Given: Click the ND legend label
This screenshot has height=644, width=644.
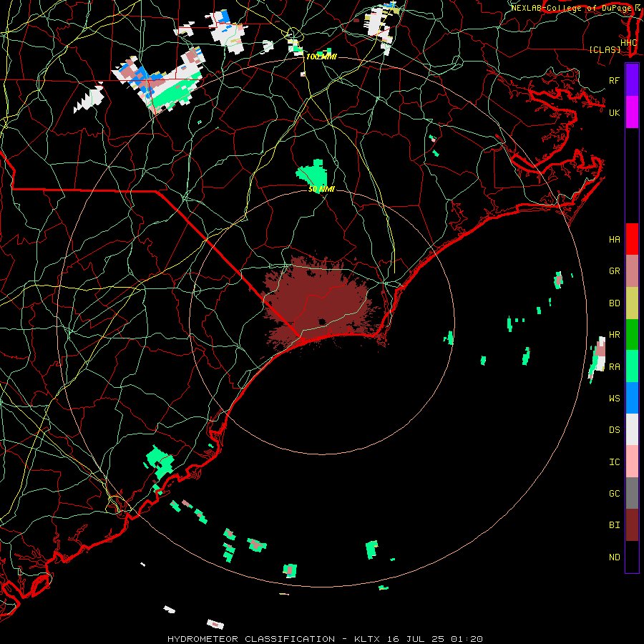Looking at the screenshot, I should pyautogui.click(x=614, y=557).
